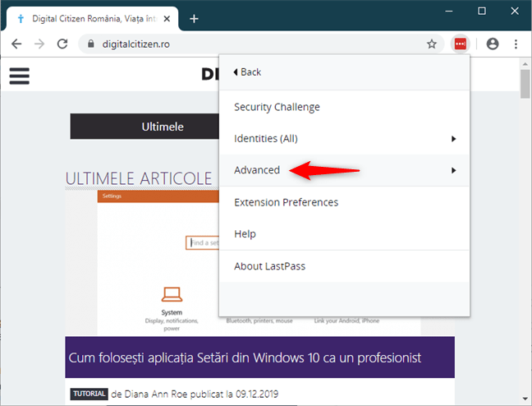This screenshot has width=532, height=406.
Task: Click the TUTORIAL tag label
Action: click(89, 394)
